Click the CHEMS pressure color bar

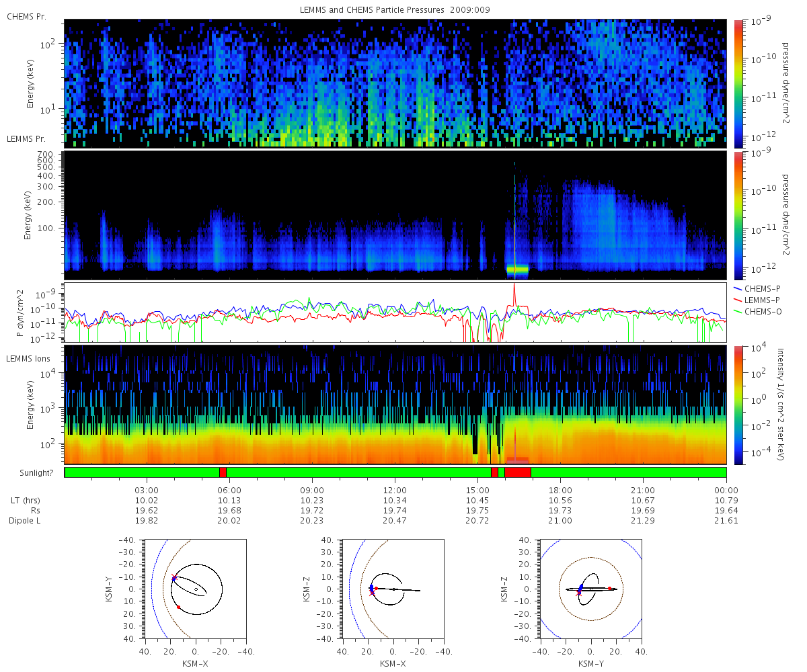point(738,83)
